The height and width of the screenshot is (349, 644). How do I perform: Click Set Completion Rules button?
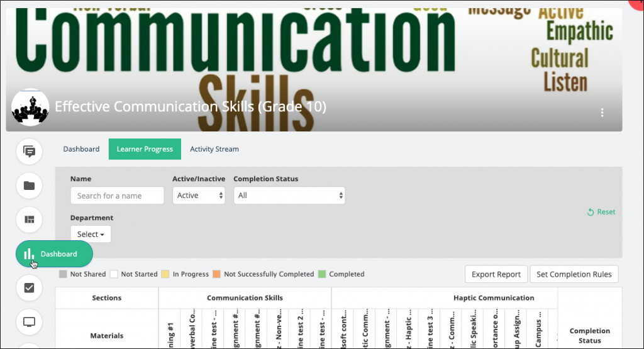point(574,274)
